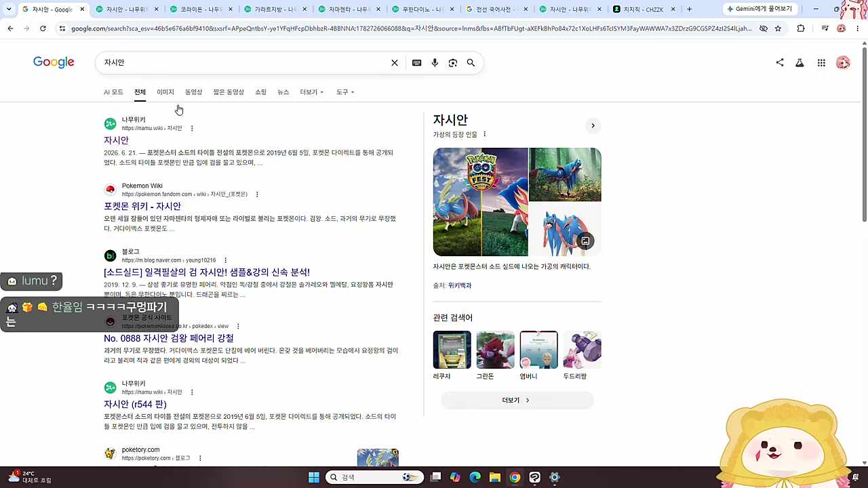
Task: Expand the 자시안 knowledge panel arrow
Action: coord(593,125)
